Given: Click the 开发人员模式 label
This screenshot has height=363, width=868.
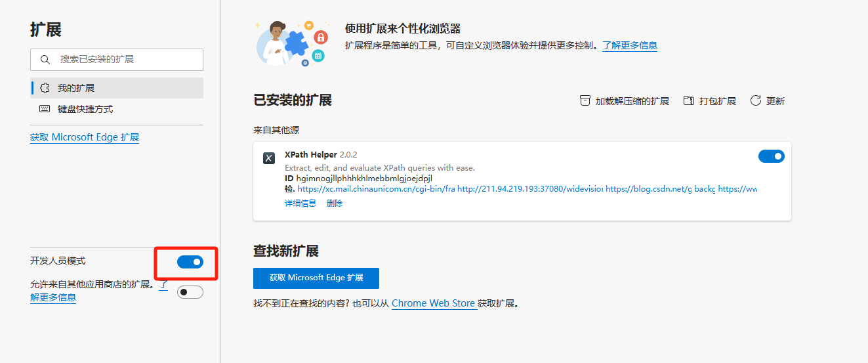Looking at the screenshot, I should click(58, 261).
